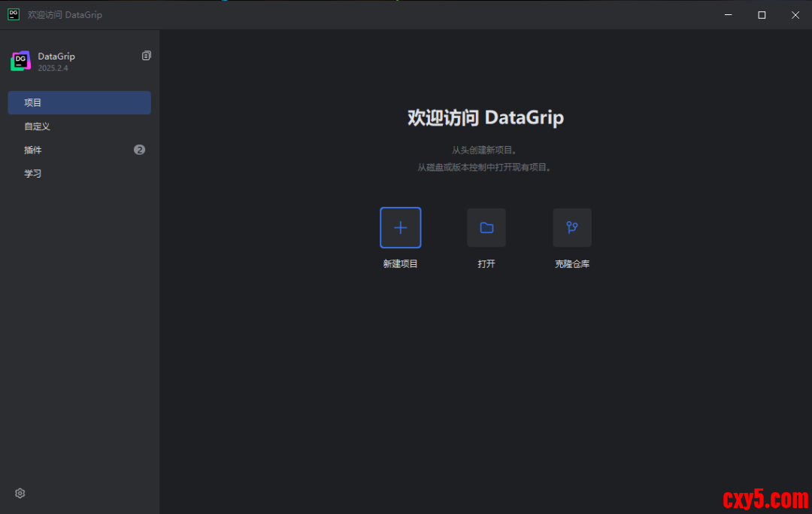Open settings via the gear icon
Image resolution: width=812 pixels, height=514 pixels.
(20, 493)
